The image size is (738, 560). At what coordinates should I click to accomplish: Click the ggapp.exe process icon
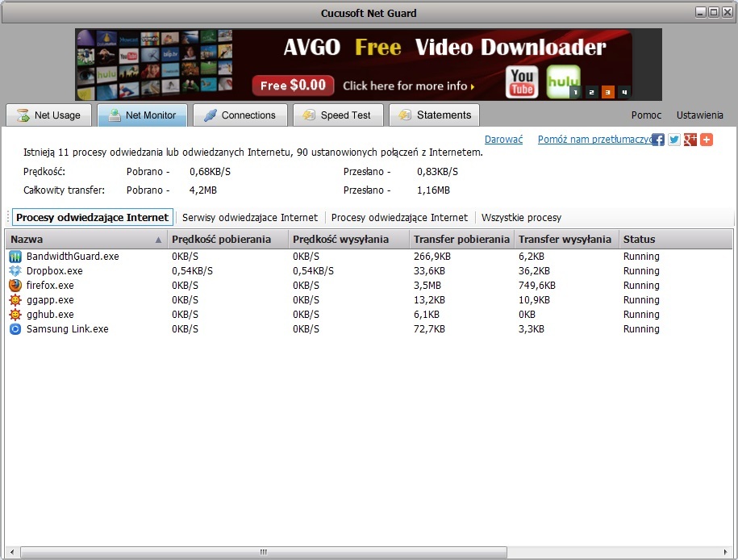point(15,300)
